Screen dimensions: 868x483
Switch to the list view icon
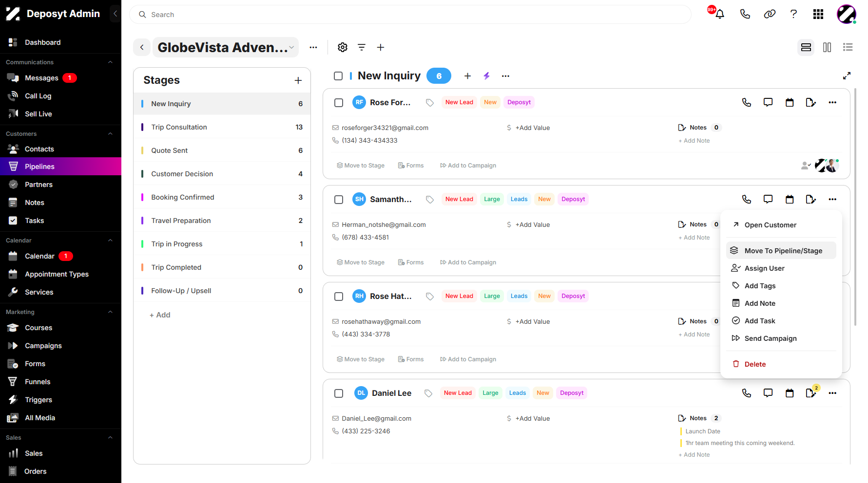tap(848, 47)
